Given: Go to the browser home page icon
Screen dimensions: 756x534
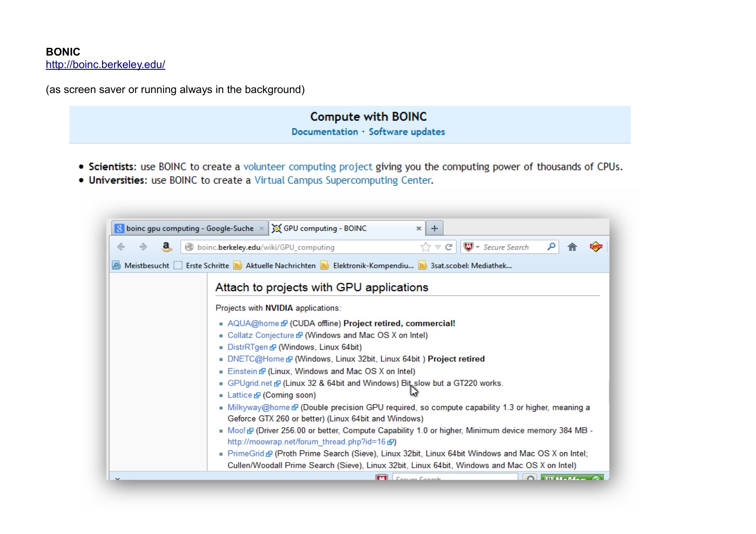Looking at the screenshot, I should pos(572,247).
